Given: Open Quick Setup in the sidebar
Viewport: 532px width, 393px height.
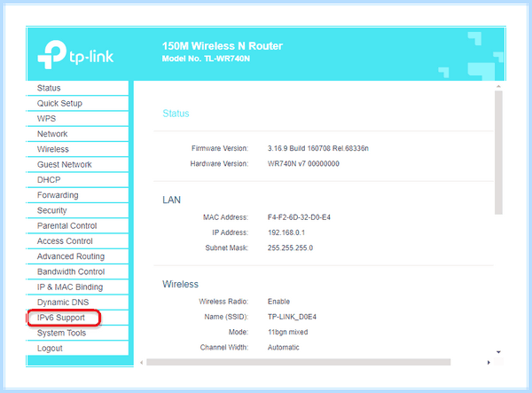Looking at the screenshot, I should coord(59,103).
